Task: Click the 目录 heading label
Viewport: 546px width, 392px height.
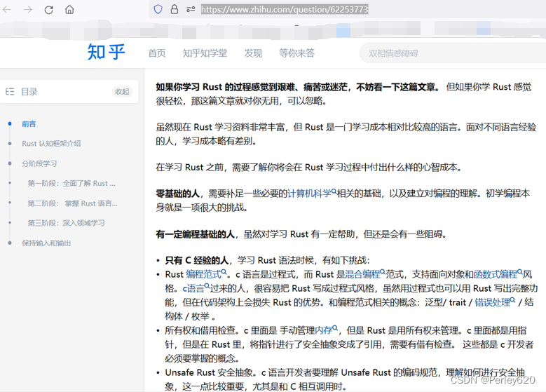Action: (x=29, y=92)
